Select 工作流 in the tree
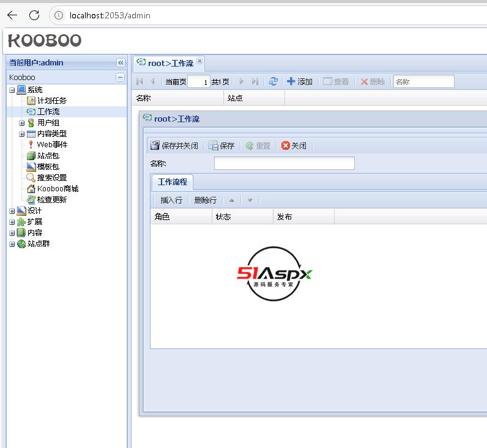This screenshot has height=448, width=487. [48, 112]
